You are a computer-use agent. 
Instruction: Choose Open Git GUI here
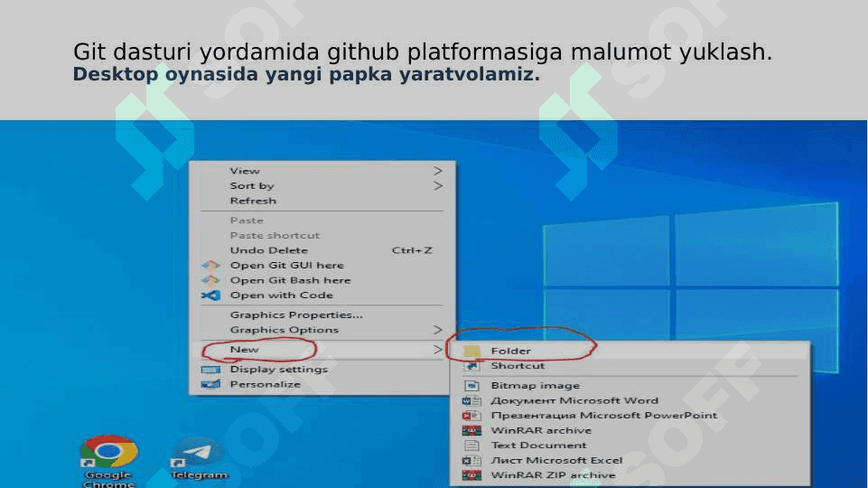pos(322,266)
